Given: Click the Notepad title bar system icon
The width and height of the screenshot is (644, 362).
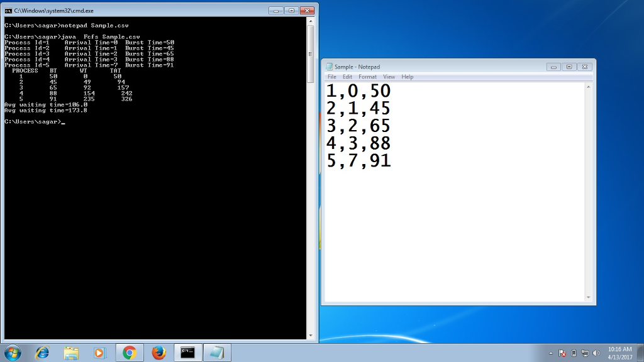Looking at the screenshot, I should [x=328, y=67].
